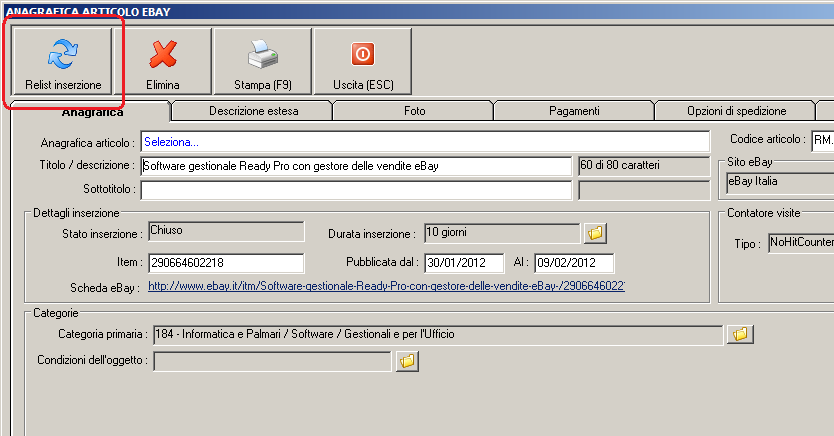834x436 pixels.
Task: Click the Pubblicata dal date field 30/01/2012
Action: (x=464, y=263)
